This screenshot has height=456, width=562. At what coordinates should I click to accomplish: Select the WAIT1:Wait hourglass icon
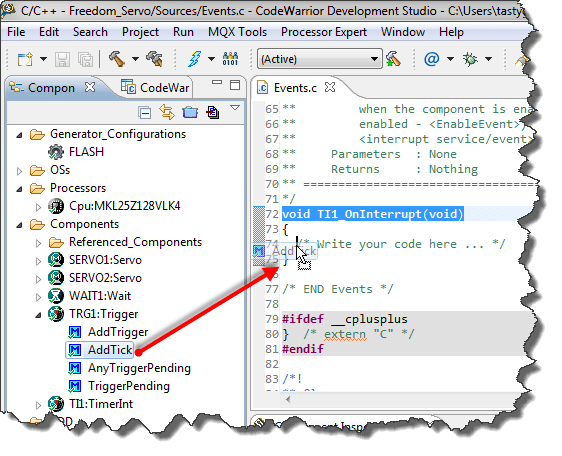coord(56,296)
